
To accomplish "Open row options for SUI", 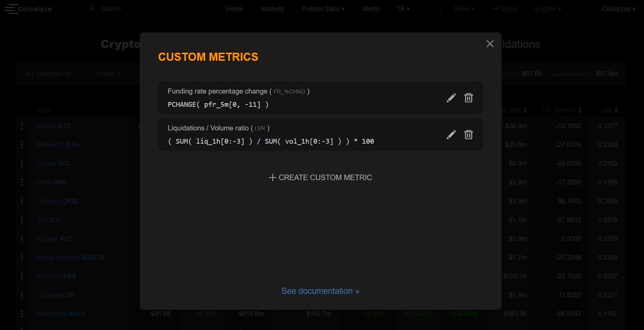I will [x=22, y=220].
